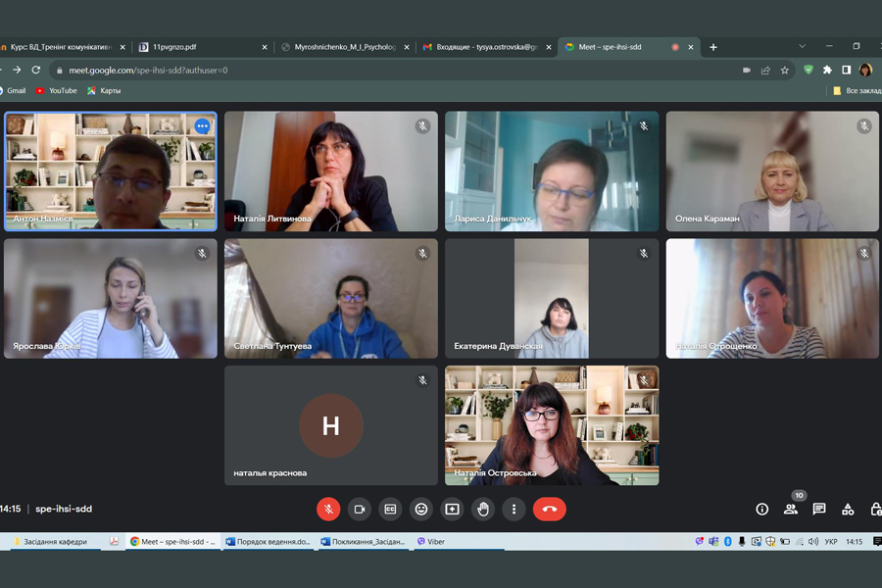882x588 pixels.
Task: Open the PDF reader taskbar icon
Action: coord(115,541)
